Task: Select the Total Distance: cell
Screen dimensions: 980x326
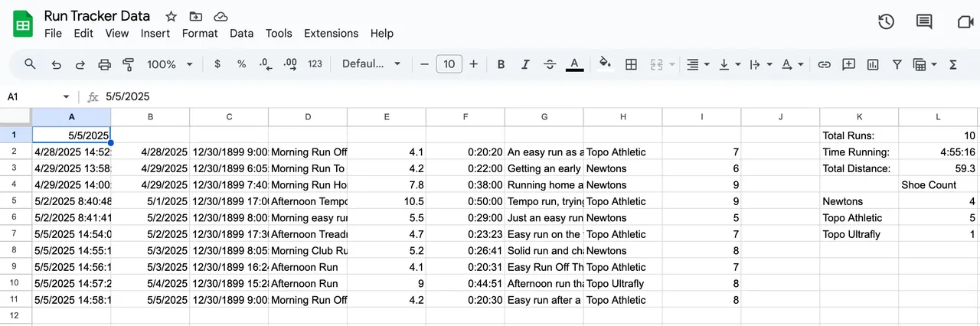Action: (x=859, y=168)
